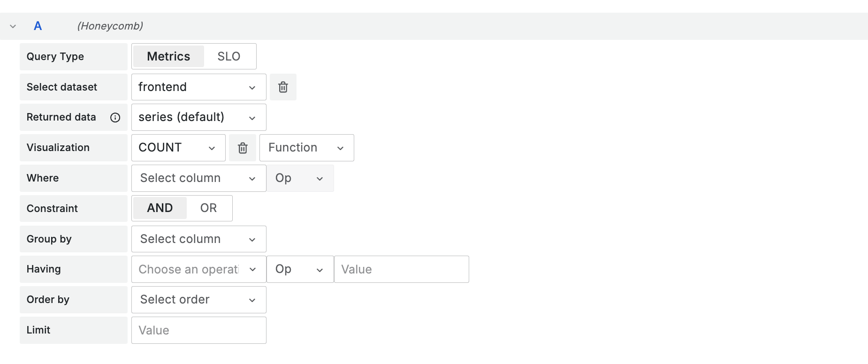Switch query type to SLO
The width and height of the screenshot is (868, 364).
click(229, 56)
